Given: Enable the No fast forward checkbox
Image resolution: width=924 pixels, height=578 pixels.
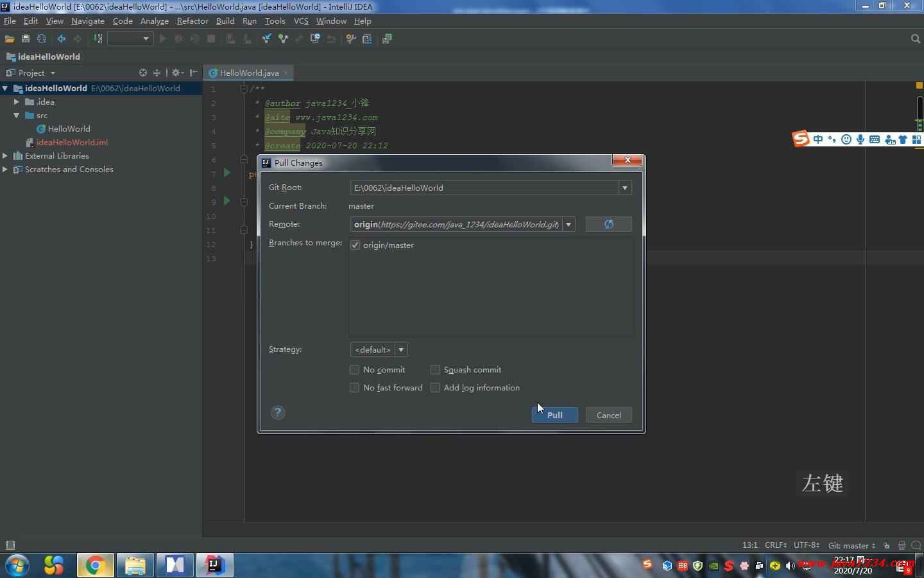Looking at the screenshot, I should [x=354, y=387].
